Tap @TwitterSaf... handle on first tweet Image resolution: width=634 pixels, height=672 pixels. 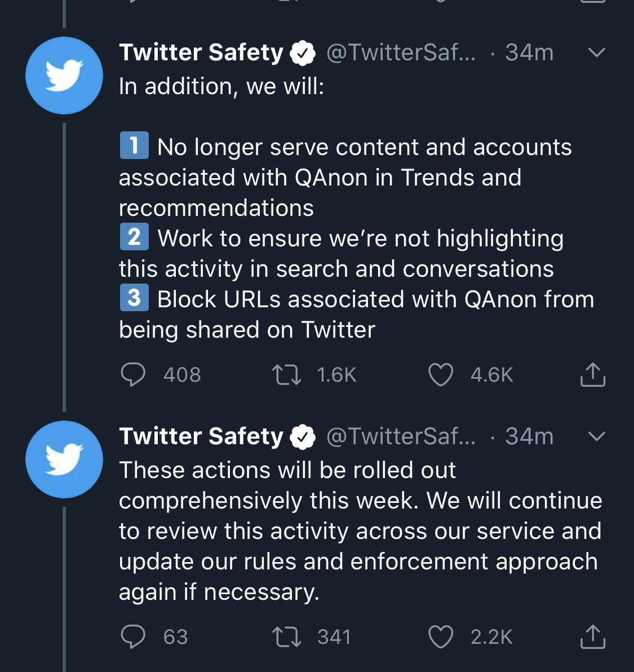point(401,52)
